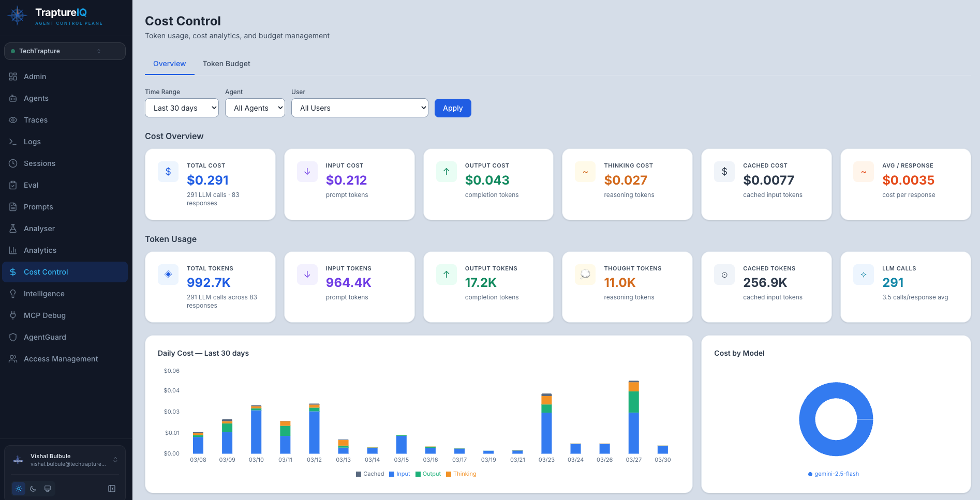
Task: Select the AgentGuard sidebar item
Action: (x=44, y=337)
